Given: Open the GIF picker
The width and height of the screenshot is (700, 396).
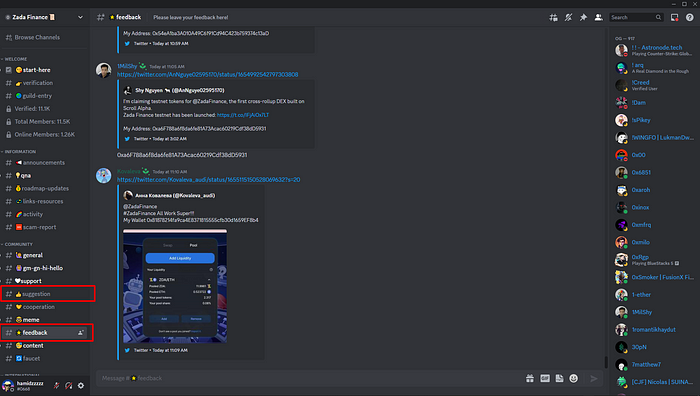Looking at the screenshot, I should pyautogui.click(x=545, y=378).
